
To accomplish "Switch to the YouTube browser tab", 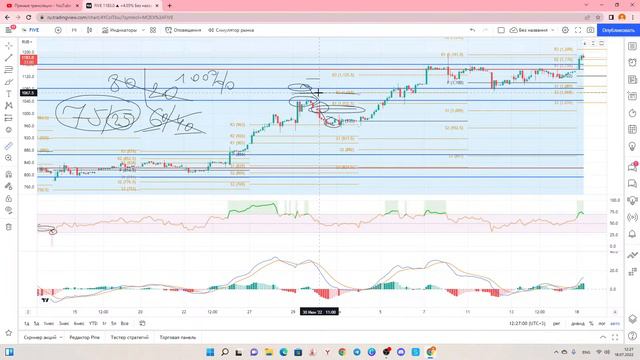I will tap(42, 6).
